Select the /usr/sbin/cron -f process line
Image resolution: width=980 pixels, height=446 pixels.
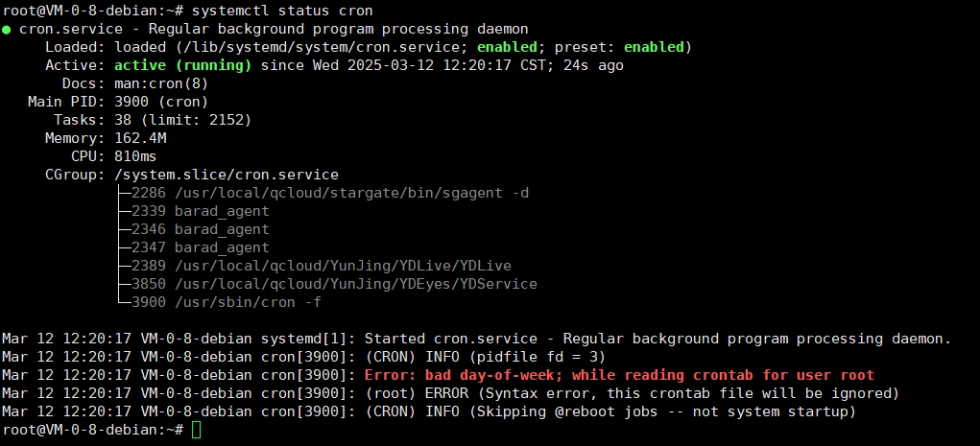[227, 302]
